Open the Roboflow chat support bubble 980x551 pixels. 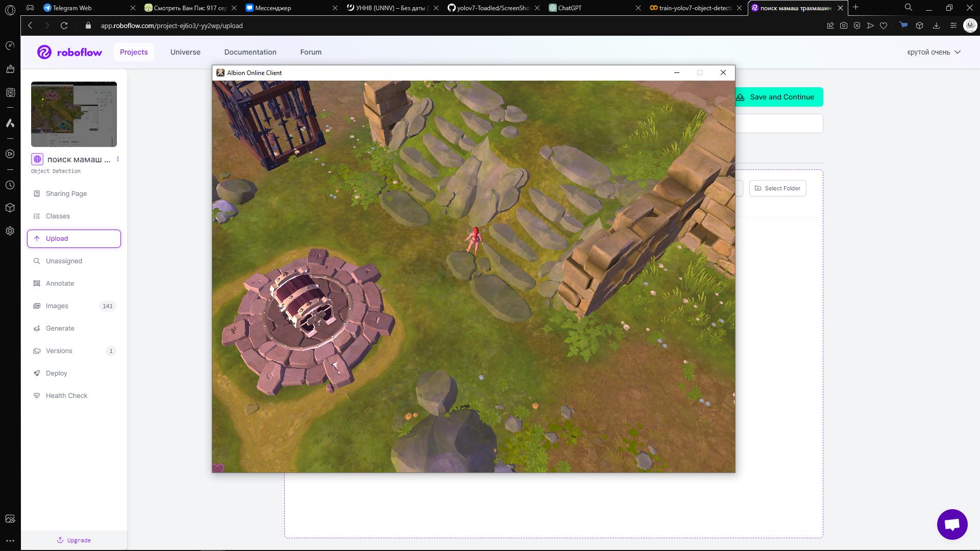click(x=952, y=524)
